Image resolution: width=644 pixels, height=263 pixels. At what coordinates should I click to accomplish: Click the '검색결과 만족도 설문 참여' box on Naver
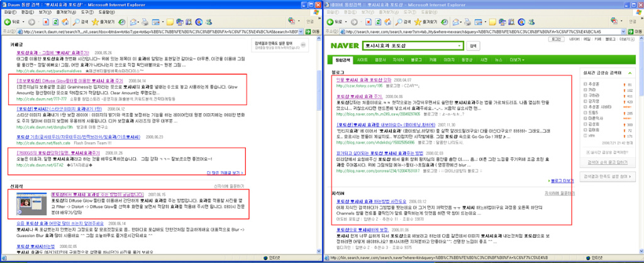coord(607,176)
